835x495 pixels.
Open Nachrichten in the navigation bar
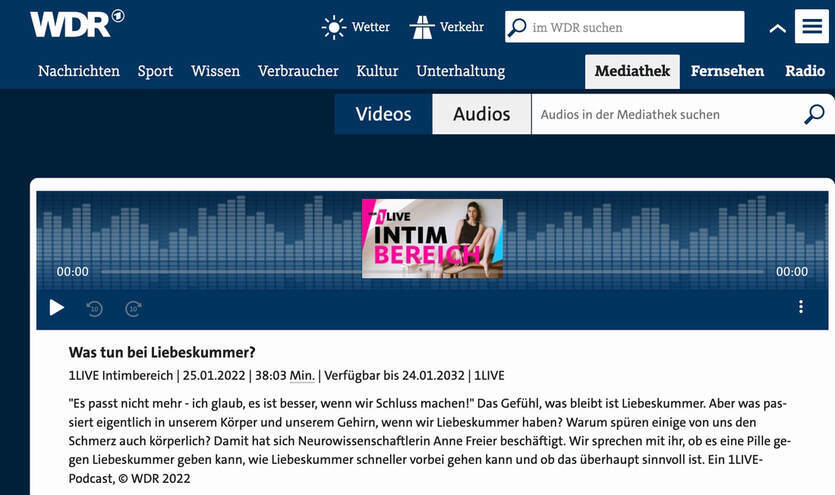79,71
